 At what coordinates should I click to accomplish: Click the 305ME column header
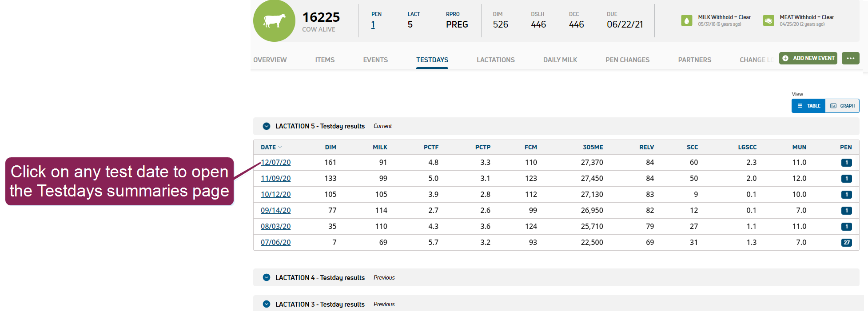coord(593,147)
